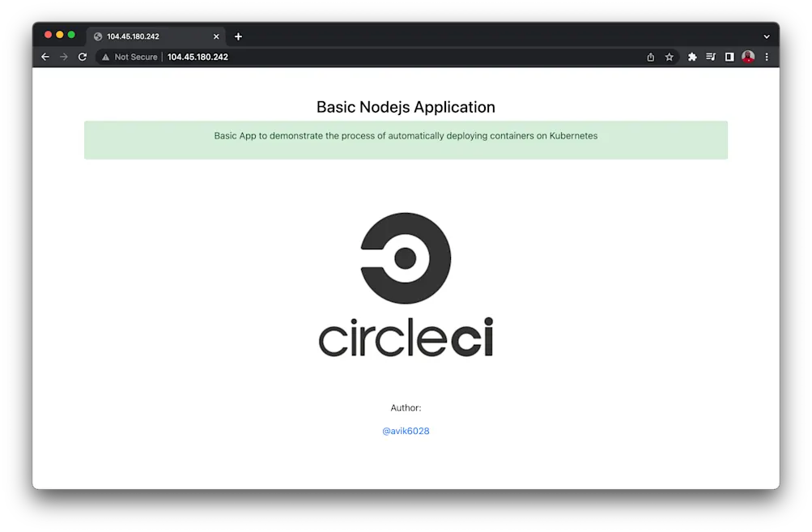812x532 pixels.
Task: Open the user profile avatar
Action: pyautogui.click(x=748, y=57)
